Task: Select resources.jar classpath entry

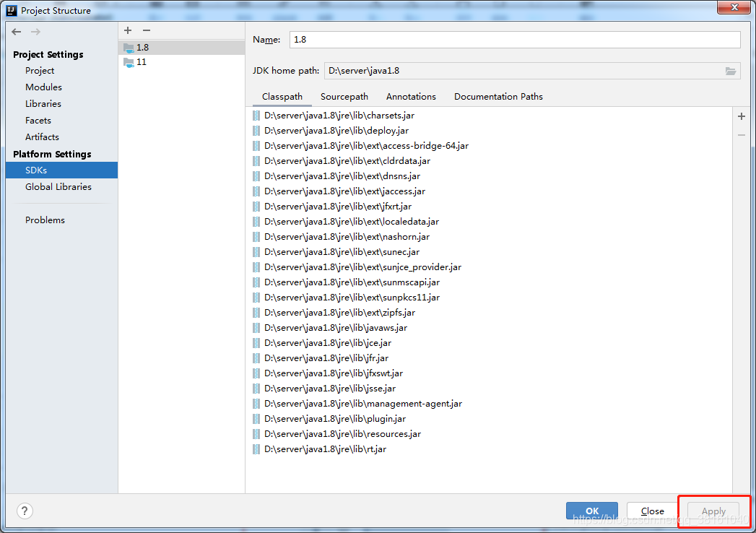Action: 336,434
